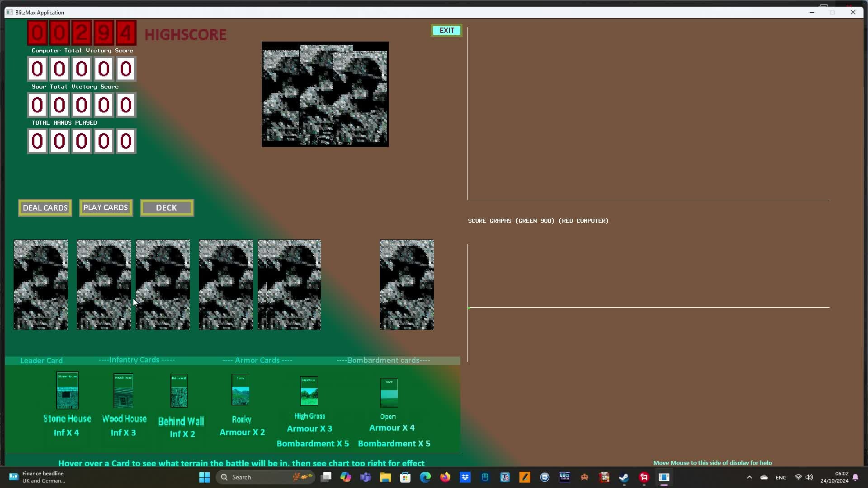868x488 pixels.
Task: Pick the fourth face-down card in hand
Action: [x=226, y=285]
